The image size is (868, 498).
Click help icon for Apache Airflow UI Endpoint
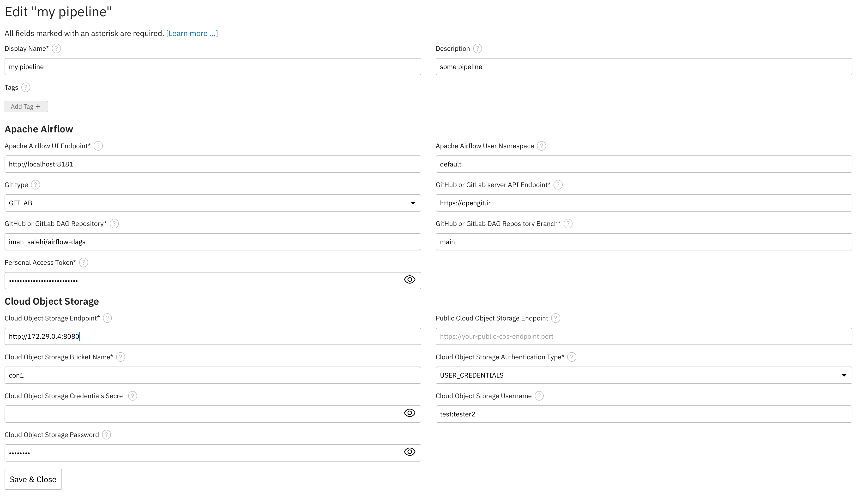(x=98, y=146)
